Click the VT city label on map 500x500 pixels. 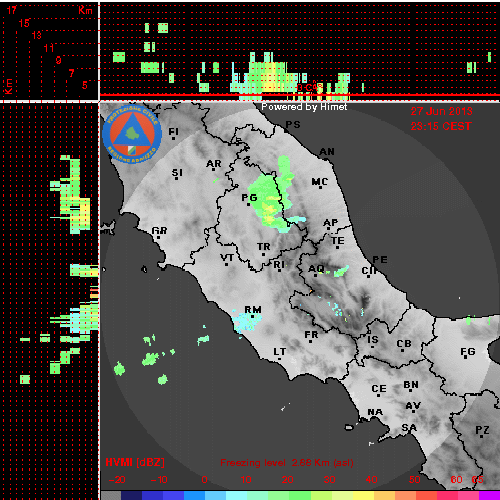pyautogui.click(x=227, y=258)
